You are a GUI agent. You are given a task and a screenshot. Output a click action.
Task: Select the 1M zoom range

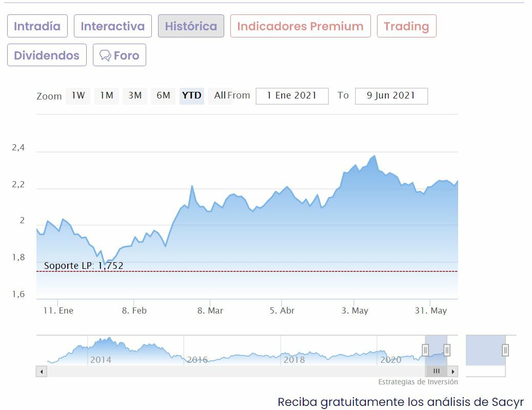pos(106,95)
